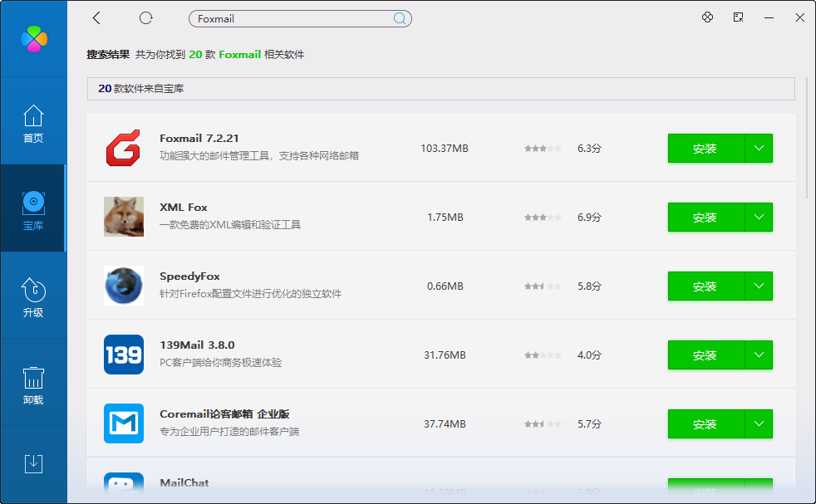Screen dimensions: 816x504
Task: Go to the 首页 home section
Action: (33, 124)
